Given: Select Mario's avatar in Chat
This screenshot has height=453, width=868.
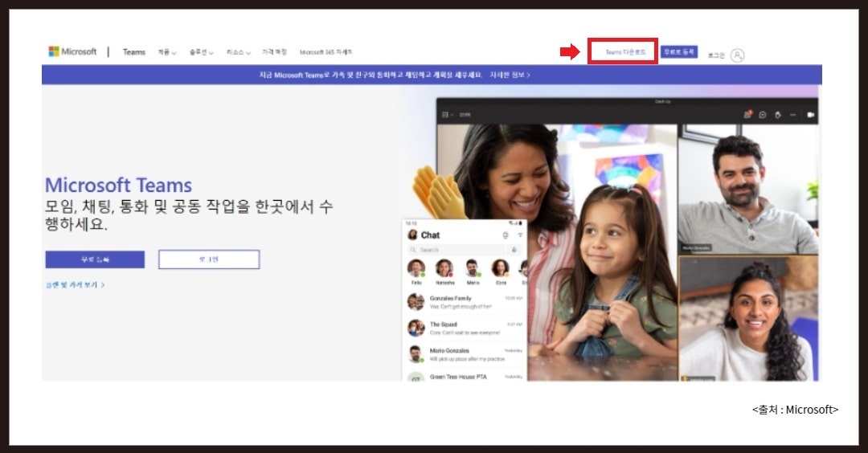Looking at the screenshot, I should pyautogui.click(x=473, y=268).
